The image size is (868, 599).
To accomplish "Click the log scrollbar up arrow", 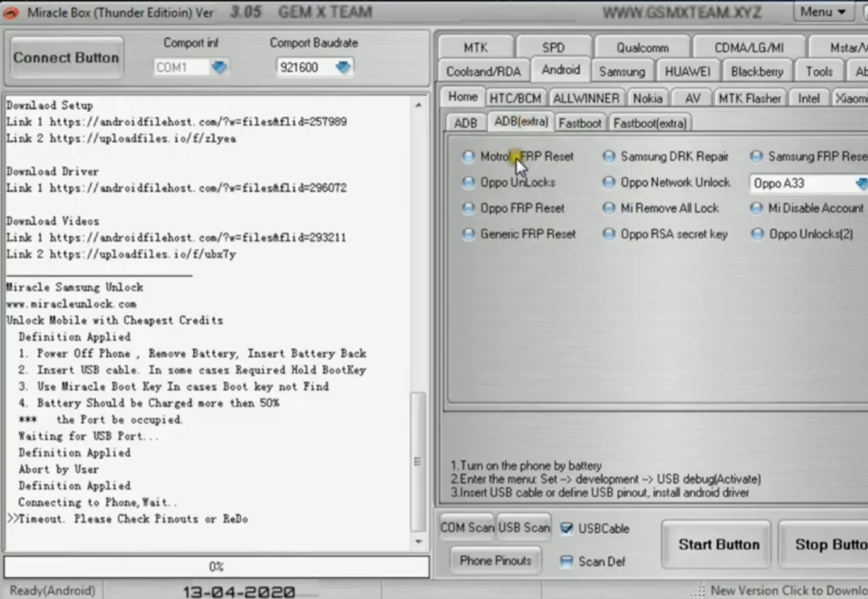I will point(419,105).
